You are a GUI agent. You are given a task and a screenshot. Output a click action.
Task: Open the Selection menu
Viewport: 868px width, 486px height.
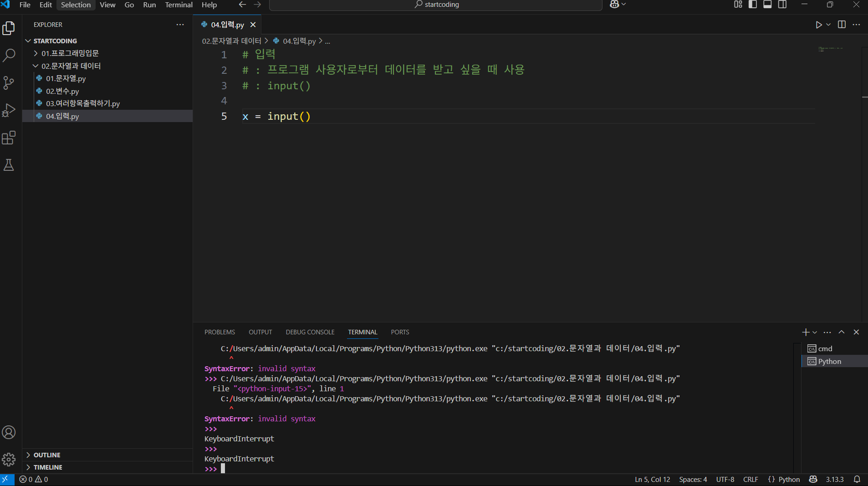click(x=76, y=5)
